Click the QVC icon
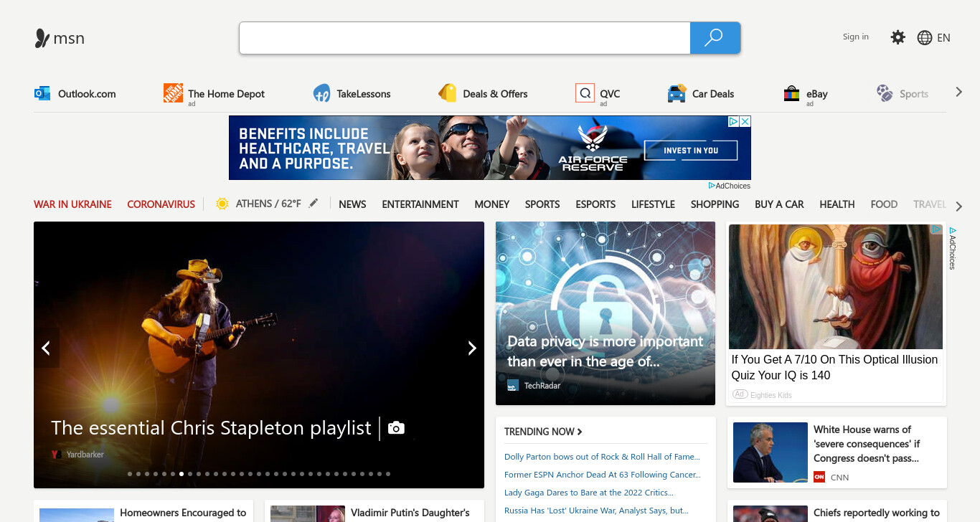This screenshot has width=980, height=522. 585,93
